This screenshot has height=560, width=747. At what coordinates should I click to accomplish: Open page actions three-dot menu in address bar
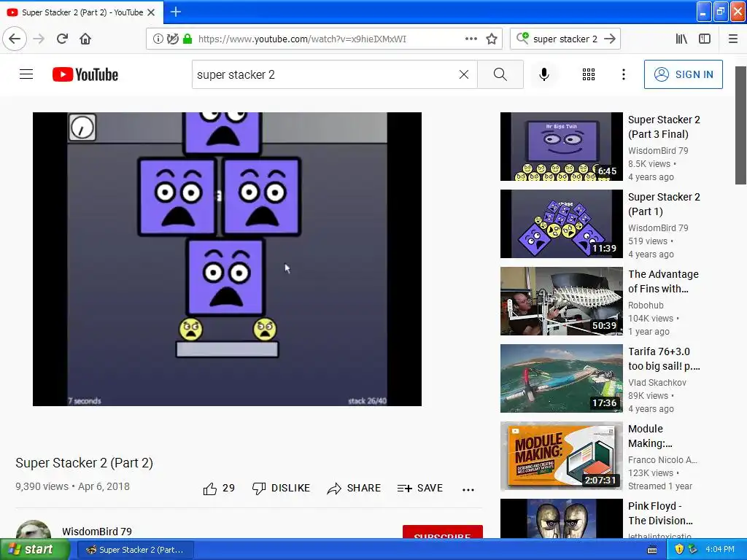pos(471,39)
